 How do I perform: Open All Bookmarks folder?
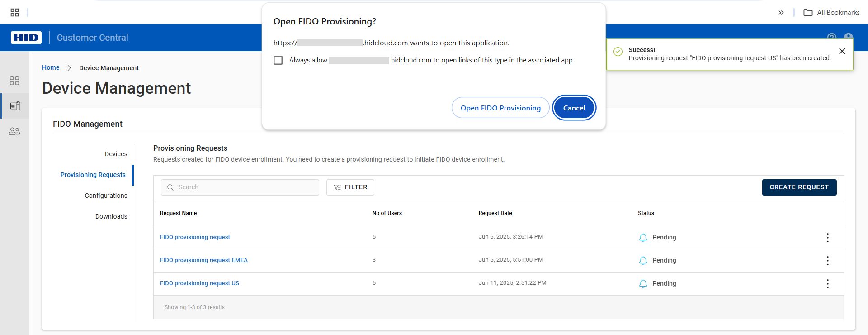pyautogui.click(x=831, y=13)
